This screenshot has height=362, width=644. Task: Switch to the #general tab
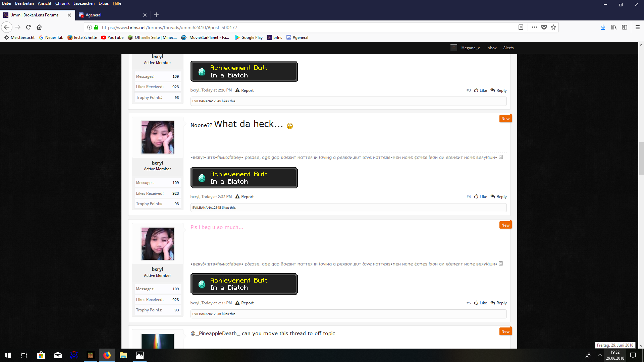[113, 15]
